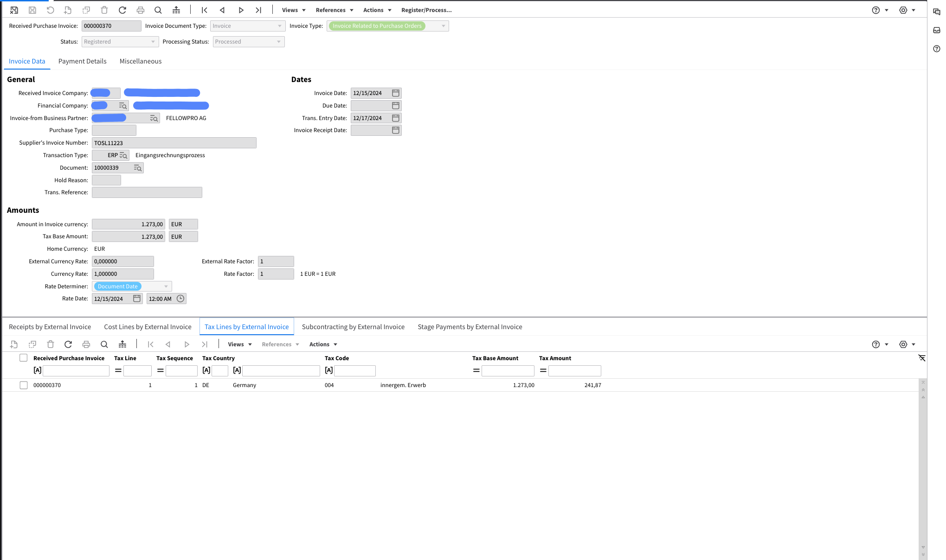Go to last record in top toolbar
Viewport: 946px width, 560px height.
258,10
